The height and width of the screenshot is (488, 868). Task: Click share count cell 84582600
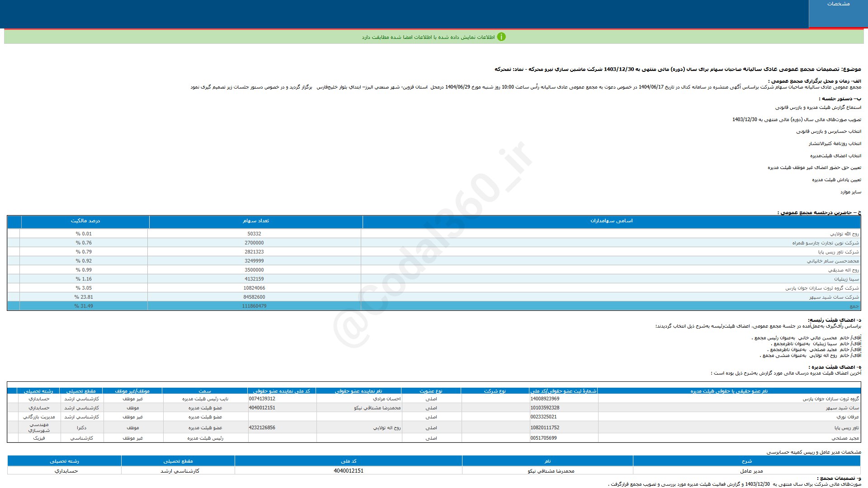click(x=254, y=297)
